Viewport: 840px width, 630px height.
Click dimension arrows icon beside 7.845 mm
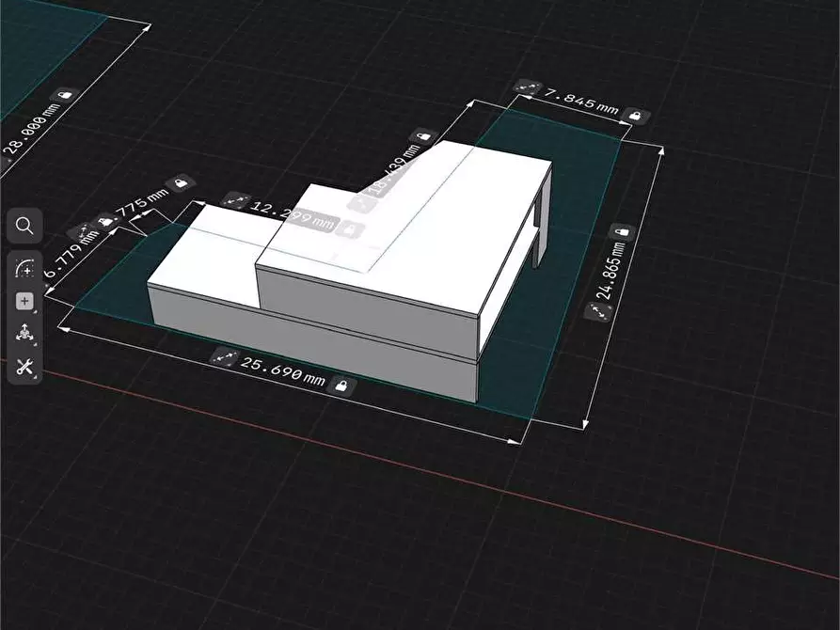528,89
